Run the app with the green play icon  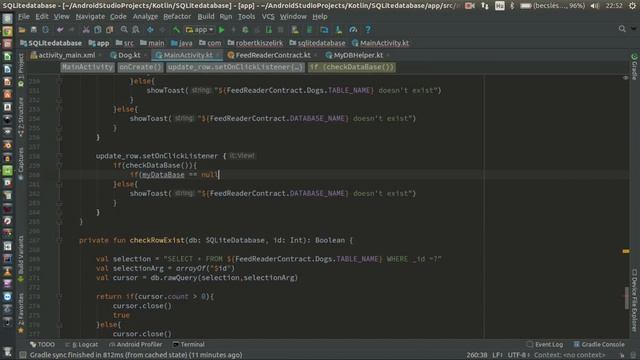click(x=222, y=30)
